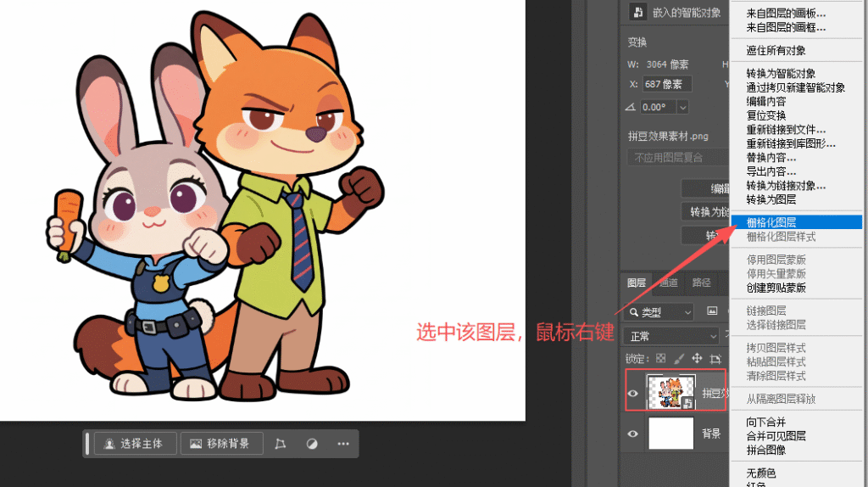Image resolution: width=868 pixels, height=487 pixels.
Task: Edit the X position field 687 像素
Action: coord(666,84)
